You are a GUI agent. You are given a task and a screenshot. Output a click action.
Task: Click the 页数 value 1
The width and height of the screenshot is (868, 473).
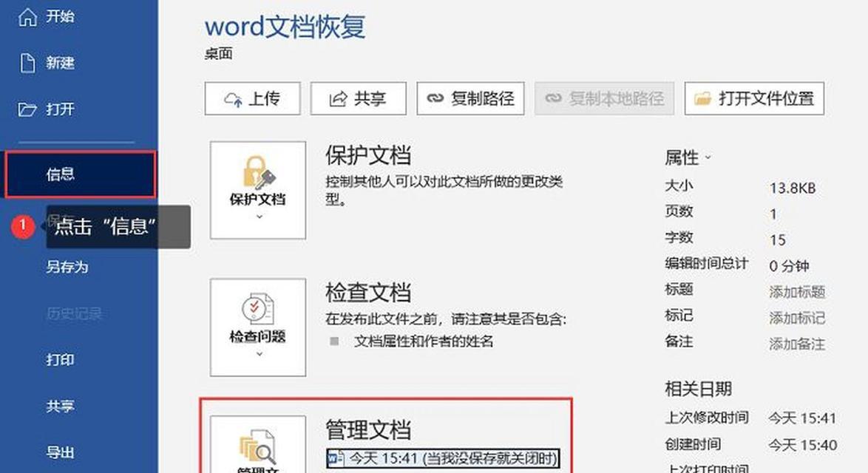pos(773,214)
